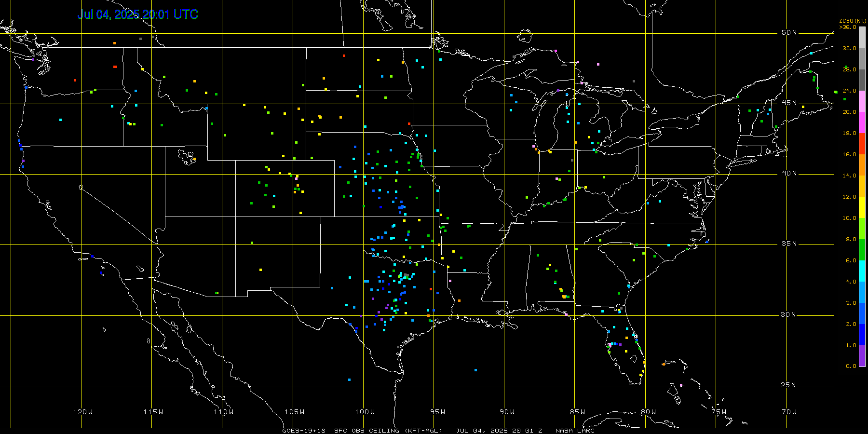Click the 70 W longitude label

pos(789,412)
